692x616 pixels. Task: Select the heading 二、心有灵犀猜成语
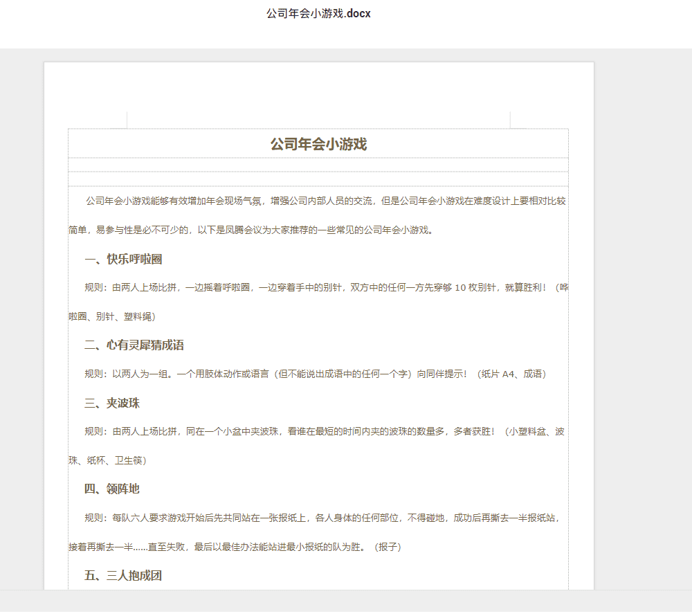click(134, 345)
